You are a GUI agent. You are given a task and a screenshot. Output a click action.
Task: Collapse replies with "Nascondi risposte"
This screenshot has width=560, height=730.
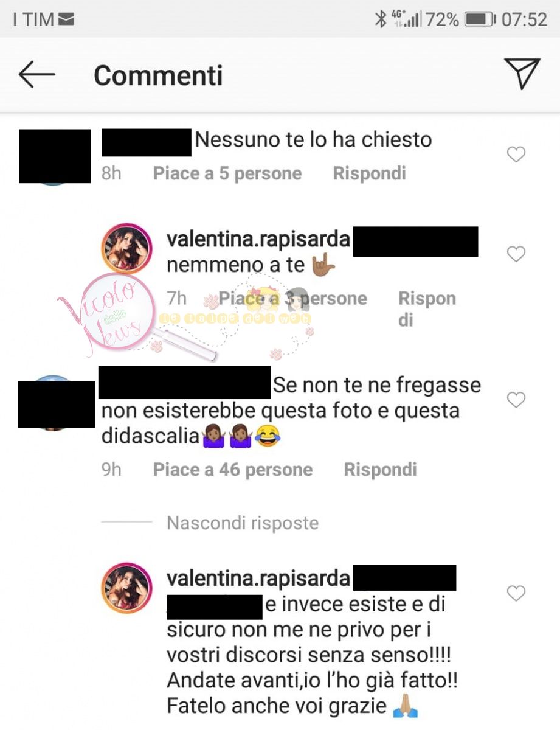coord(243,523)
